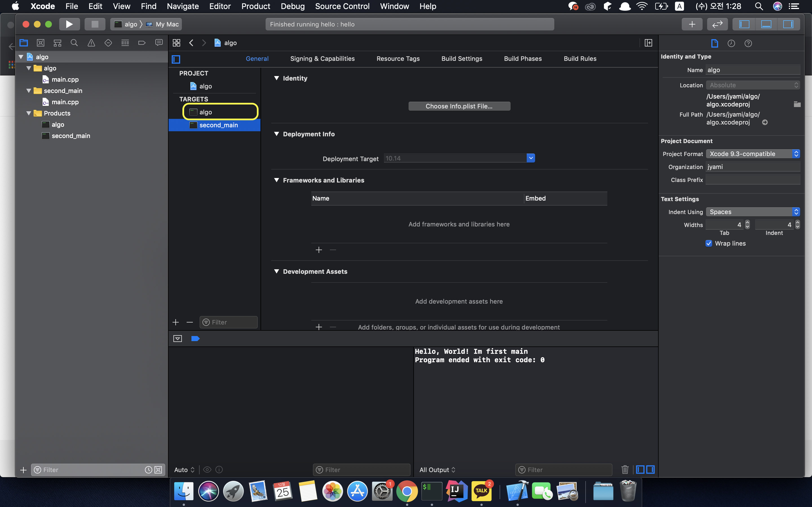Uncheck the Wrap lines checkbox
The image size is (812, 507).
(x=709, y=243)
